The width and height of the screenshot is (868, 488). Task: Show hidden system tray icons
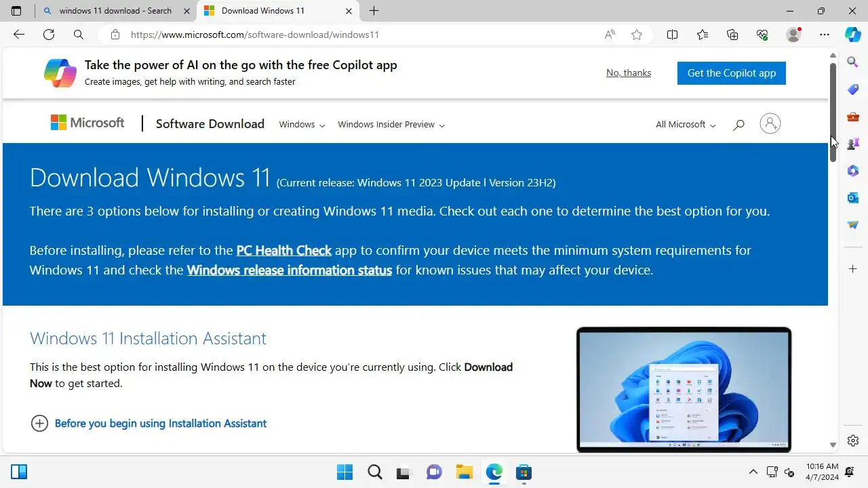pyautogui.click(x=753, y=472)
